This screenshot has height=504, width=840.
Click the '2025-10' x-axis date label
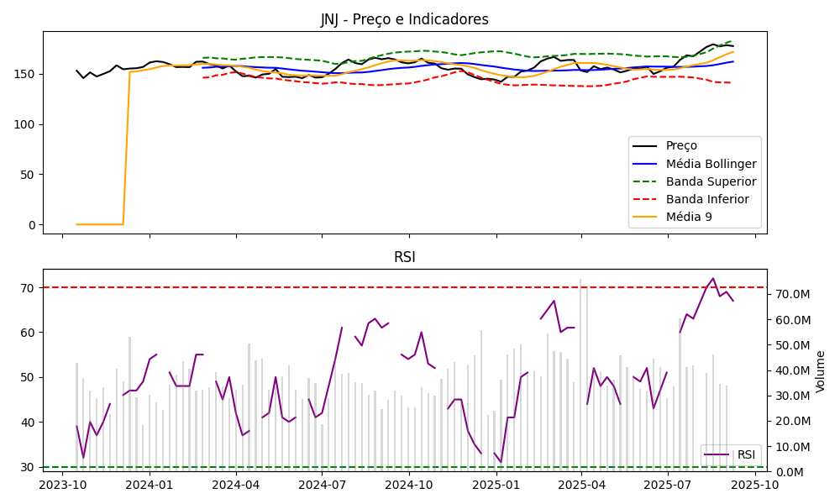tap(754, 485)
